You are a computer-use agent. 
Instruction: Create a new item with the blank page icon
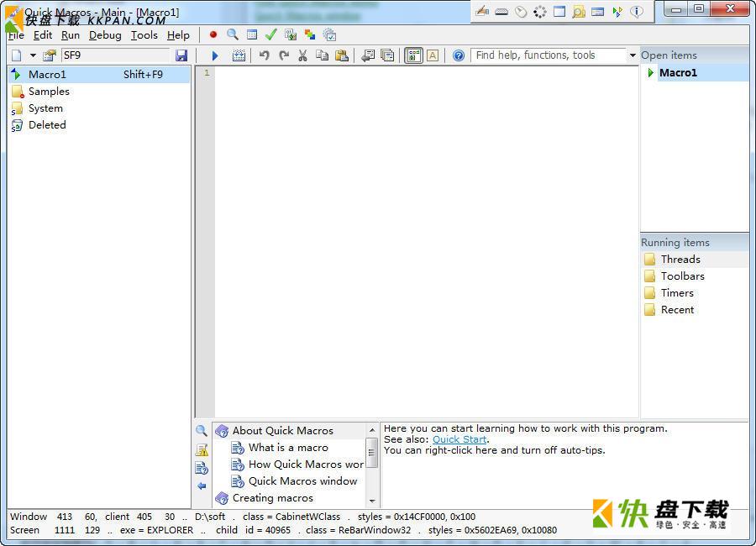(x=17, y=55)
